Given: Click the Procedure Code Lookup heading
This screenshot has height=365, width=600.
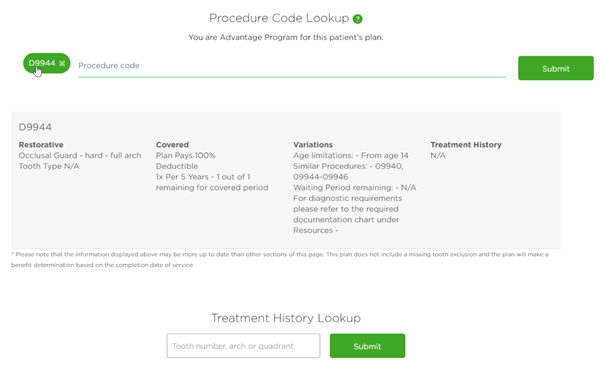Looking at the screenshot, I should 279,18.
